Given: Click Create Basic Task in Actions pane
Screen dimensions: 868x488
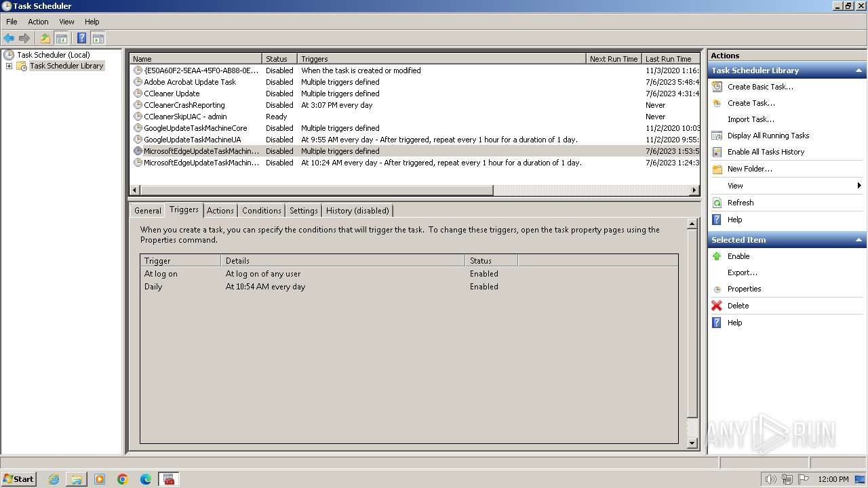Looking at the screenshot, I should tap(760, 87).
